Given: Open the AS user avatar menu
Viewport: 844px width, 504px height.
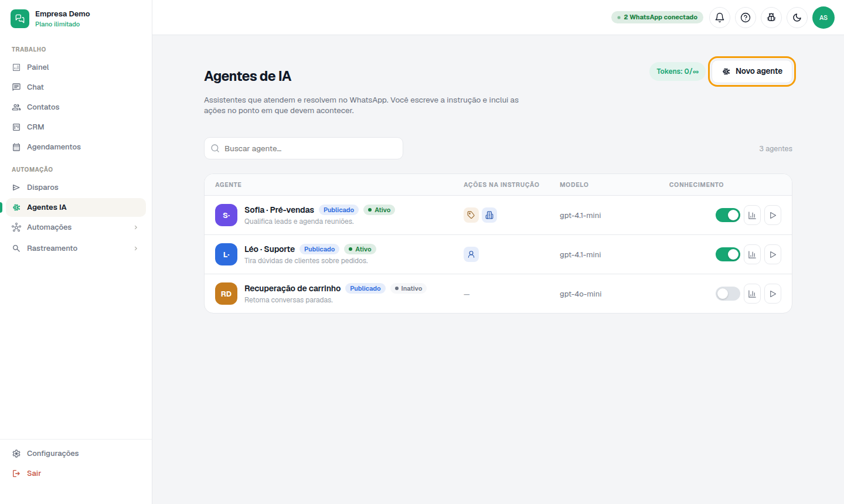Looking at the screenshot, I should point(823,18).
